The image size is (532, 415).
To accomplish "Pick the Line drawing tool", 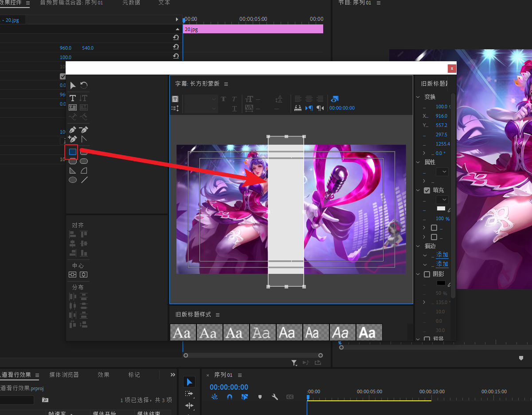I will (84, 180).
